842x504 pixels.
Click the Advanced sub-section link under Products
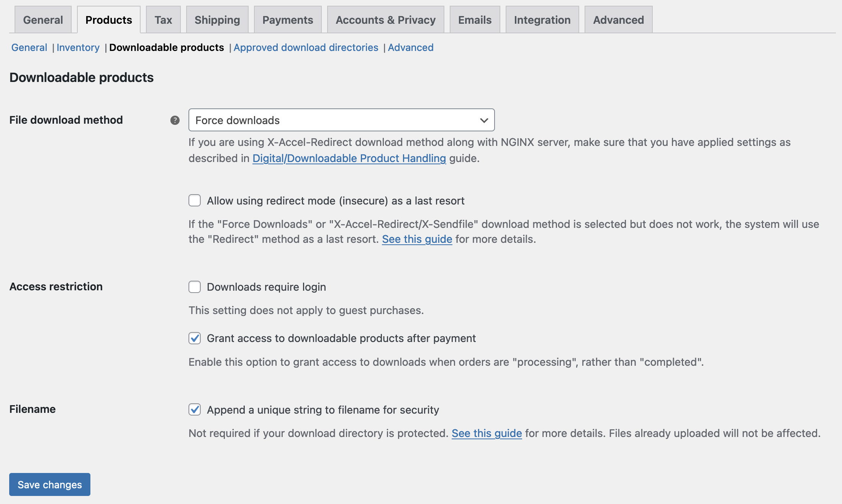tap(411, 47)
